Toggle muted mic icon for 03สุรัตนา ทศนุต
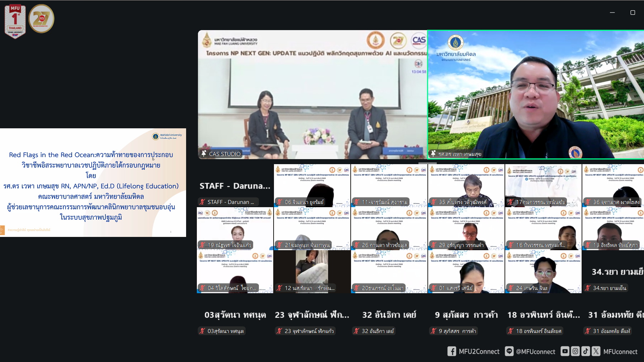 203,331
